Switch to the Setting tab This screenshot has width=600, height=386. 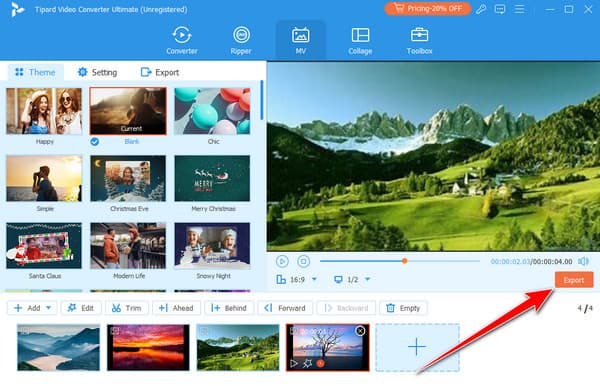point(97,72)
